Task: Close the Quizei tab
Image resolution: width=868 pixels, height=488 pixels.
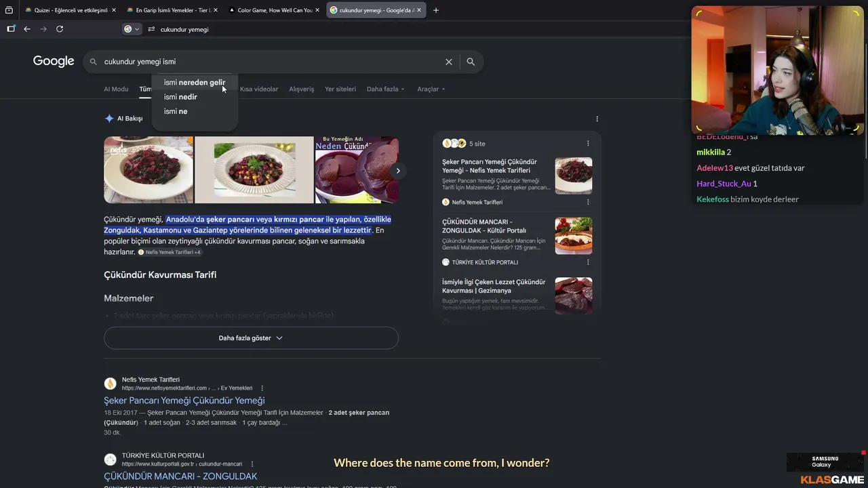Action: [114, 10]
